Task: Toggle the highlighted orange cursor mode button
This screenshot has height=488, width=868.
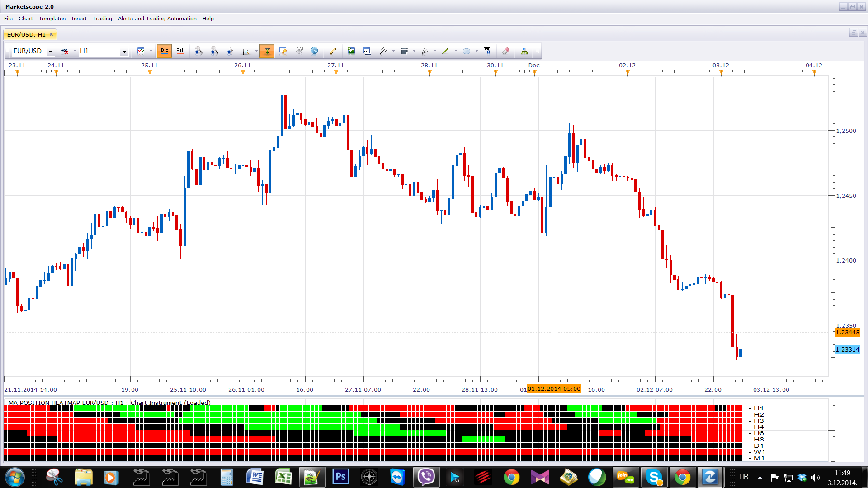Action: pos(267,51)
